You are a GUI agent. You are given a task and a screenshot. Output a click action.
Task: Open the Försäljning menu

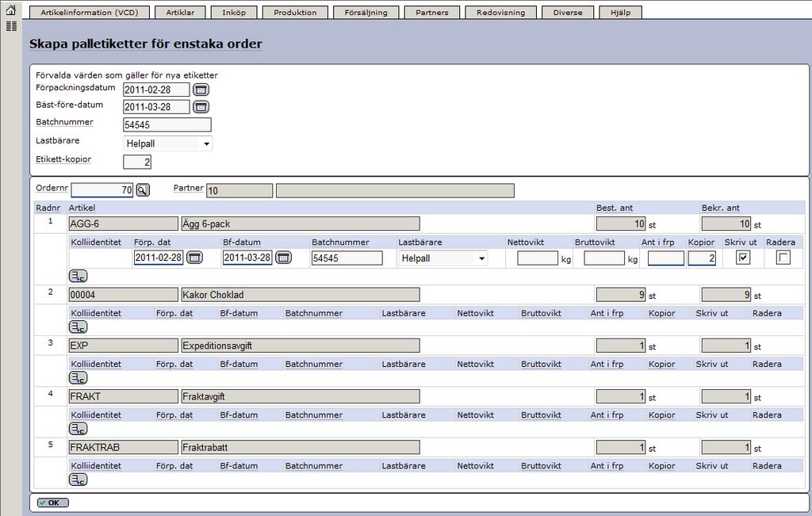click(x=366, y=13)
